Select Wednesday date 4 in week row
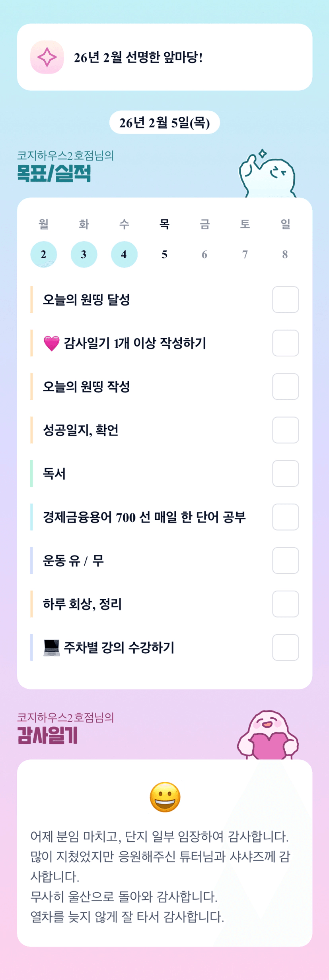 [124, 254]
